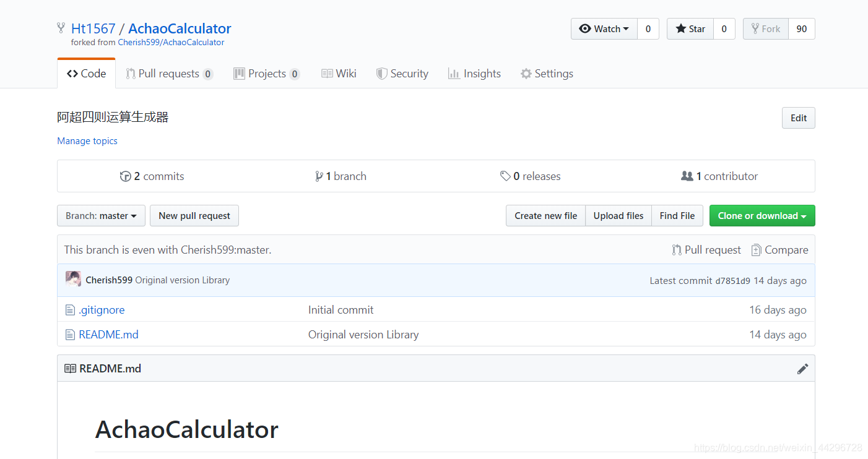868x459 pixels.
Task: Click the people icon next to 1 contributor
Action: 687,176
